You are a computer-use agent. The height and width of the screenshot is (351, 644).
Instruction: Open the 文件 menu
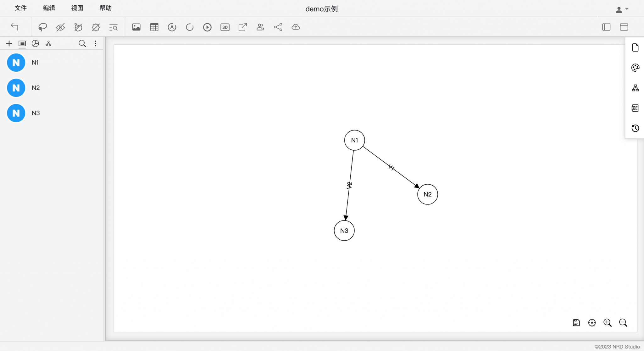(x=21, y=8)
